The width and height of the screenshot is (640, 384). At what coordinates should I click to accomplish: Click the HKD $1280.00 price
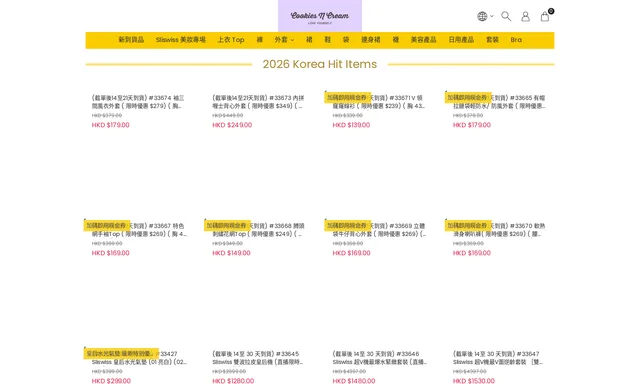click(233, 381)
